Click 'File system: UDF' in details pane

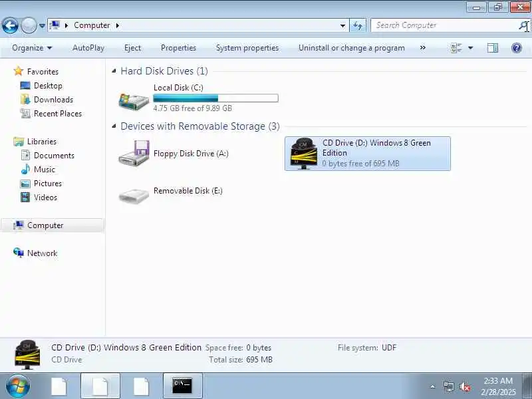tap(367, 348)
